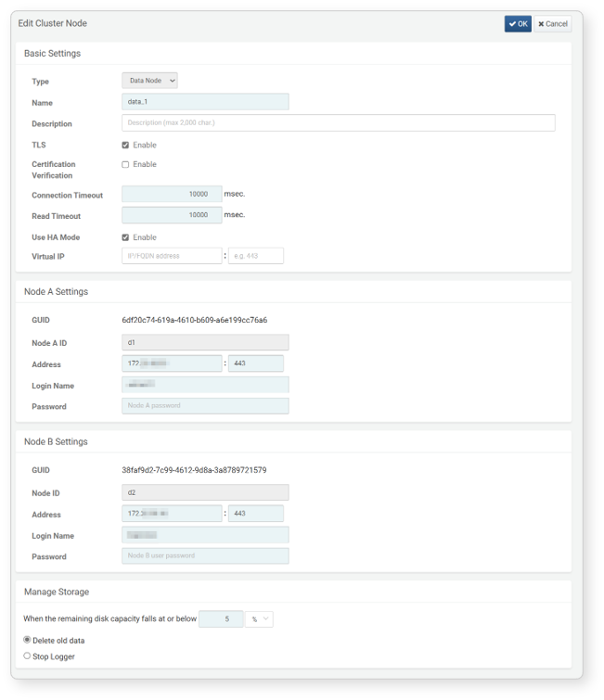
Task: Toggle the TLS Enable checkbox
Action: click(x=125, y=145)
